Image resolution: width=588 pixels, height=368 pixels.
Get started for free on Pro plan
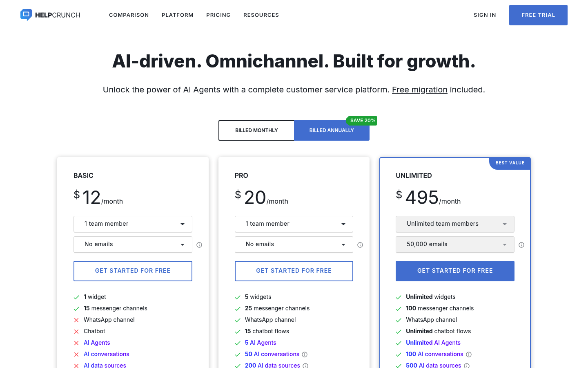tap(294, 271)
